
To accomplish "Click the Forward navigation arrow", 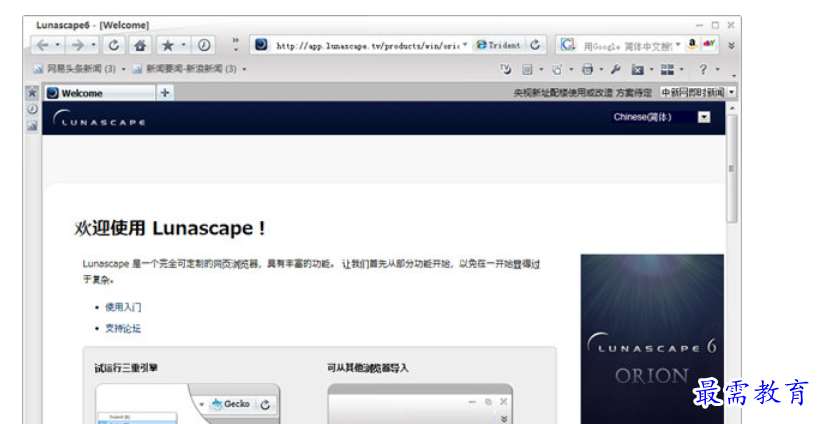I will click(78, 45).
